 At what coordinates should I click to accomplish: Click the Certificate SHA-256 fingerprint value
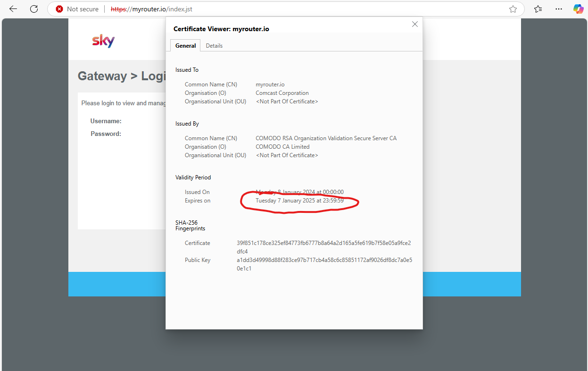pyautogui.click(x=323, y=244)
